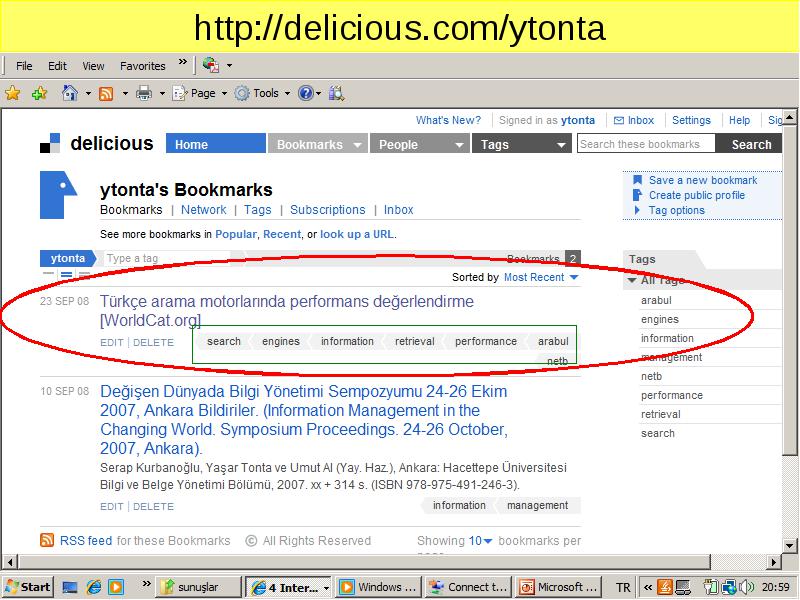Click the blue ytonta profile avatar
The width and height of the screenshot is (800, 600).
(58, 195)
